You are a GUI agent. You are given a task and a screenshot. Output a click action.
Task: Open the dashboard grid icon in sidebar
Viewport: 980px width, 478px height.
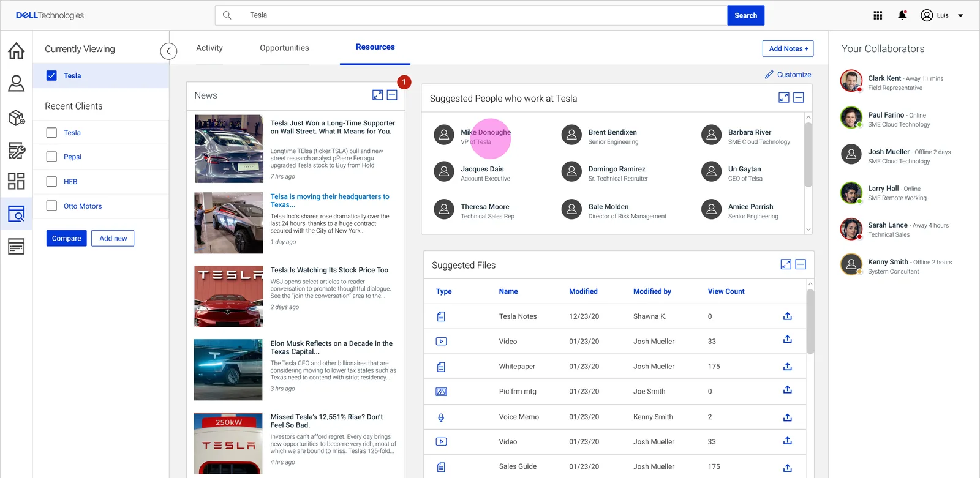[x=17, y=181]
